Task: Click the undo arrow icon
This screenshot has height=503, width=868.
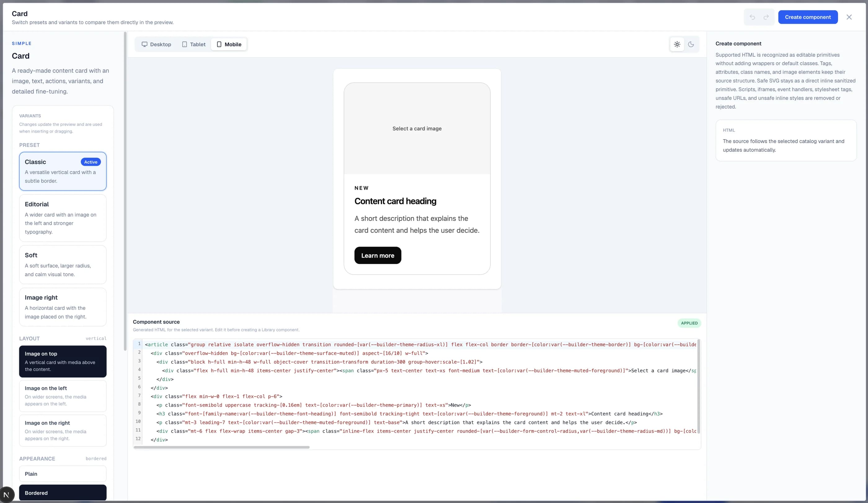Action: tap(752, 17)
